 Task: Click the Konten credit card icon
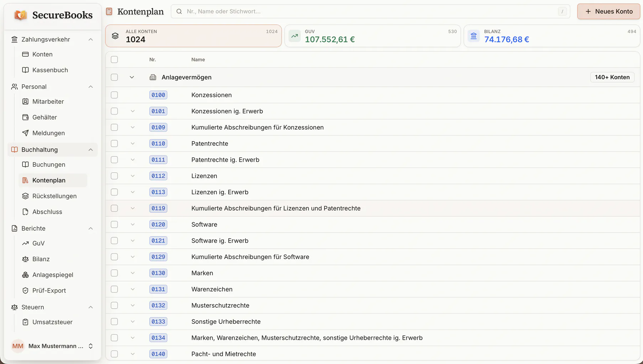[x=25, y=54]
